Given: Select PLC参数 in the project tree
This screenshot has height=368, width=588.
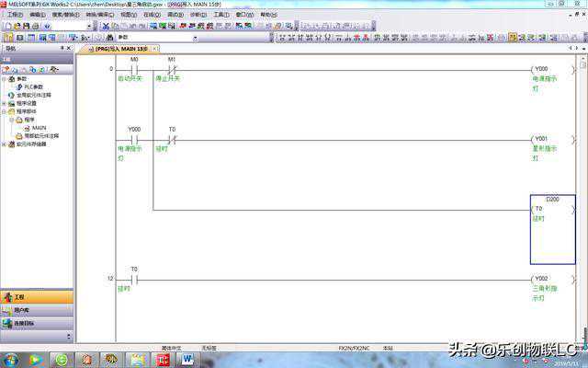Looking at the screenshot, I should pyautogui.click(x=33, y=86).
